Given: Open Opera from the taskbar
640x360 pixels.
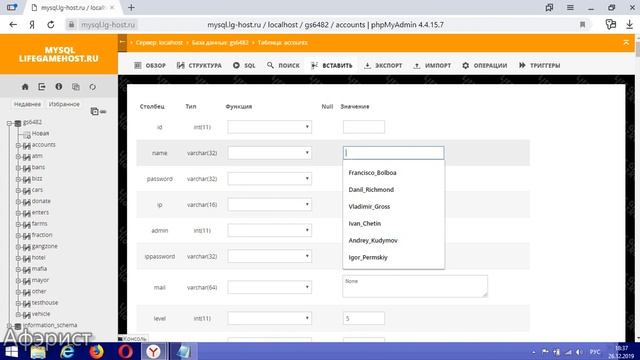Looking at the screenshot, I should coord(125,351).
